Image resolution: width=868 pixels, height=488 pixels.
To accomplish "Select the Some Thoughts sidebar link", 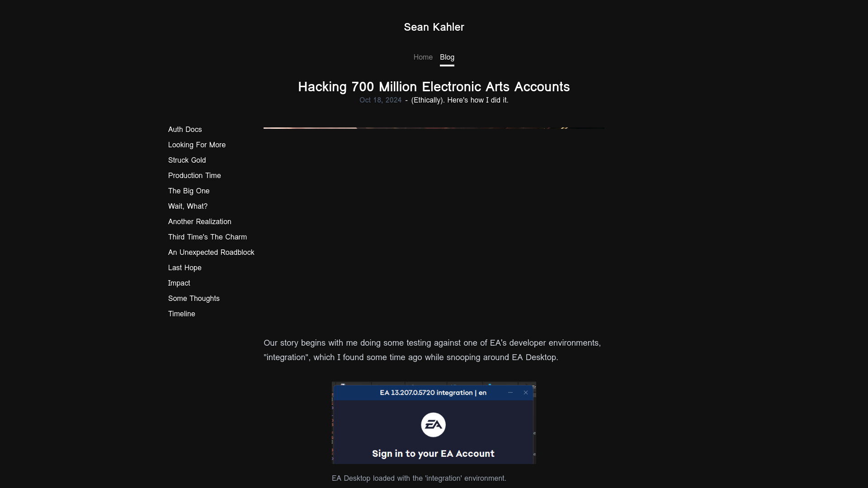I will 194,298.
